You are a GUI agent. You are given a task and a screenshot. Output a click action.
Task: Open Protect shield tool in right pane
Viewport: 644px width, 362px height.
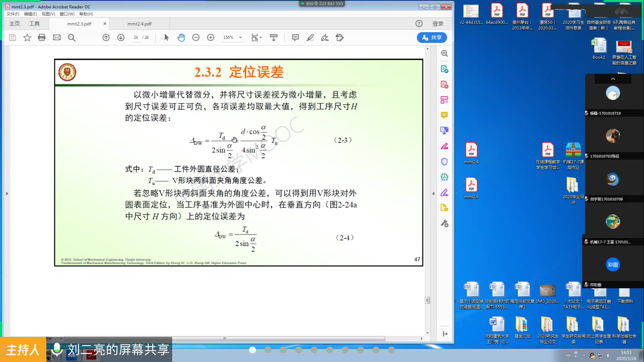(x=444, y=162)
